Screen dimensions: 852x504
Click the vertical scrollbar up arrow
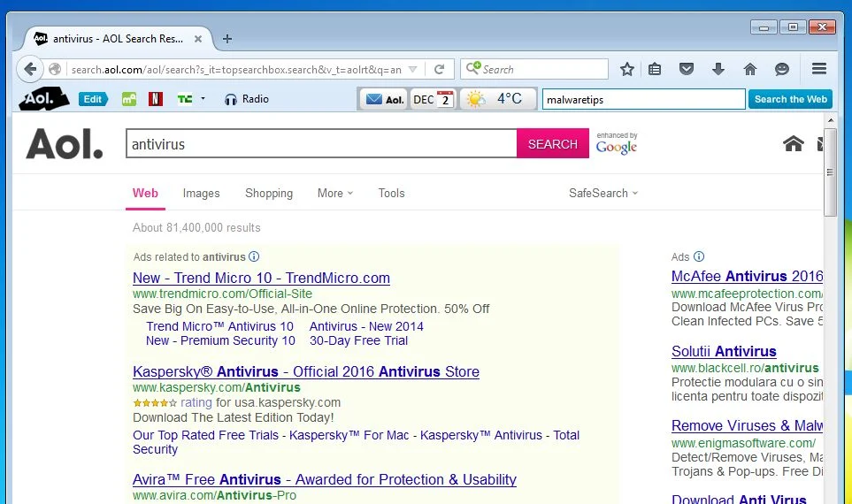tap(830, 120)
